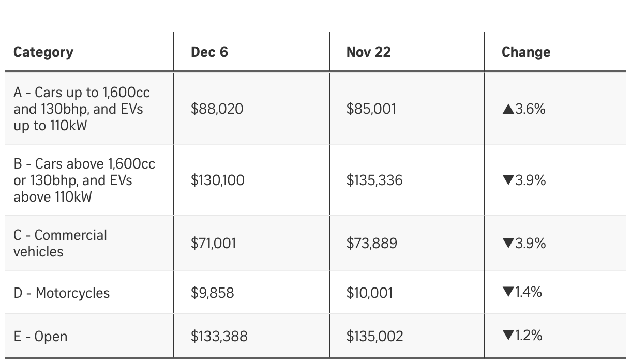This screenshot has height=364, width=631.
Task: Click the down arrow in Commercial vehicles row
Action: pos(508,243)
